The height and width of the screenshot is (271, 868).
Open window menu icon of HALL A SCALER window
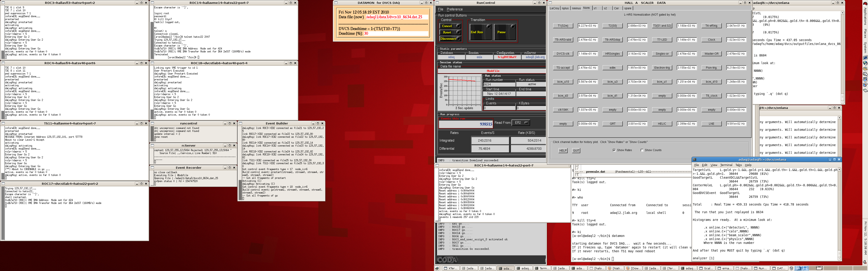point(550,3)
